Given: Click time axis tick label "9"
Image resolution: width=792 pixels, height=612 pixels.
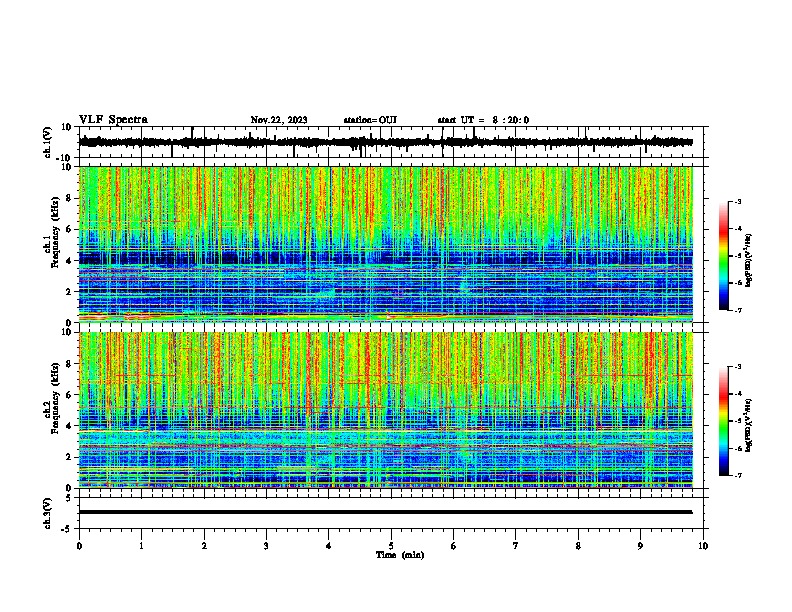Looking at the screenshot, I should (x=640, y=546).
